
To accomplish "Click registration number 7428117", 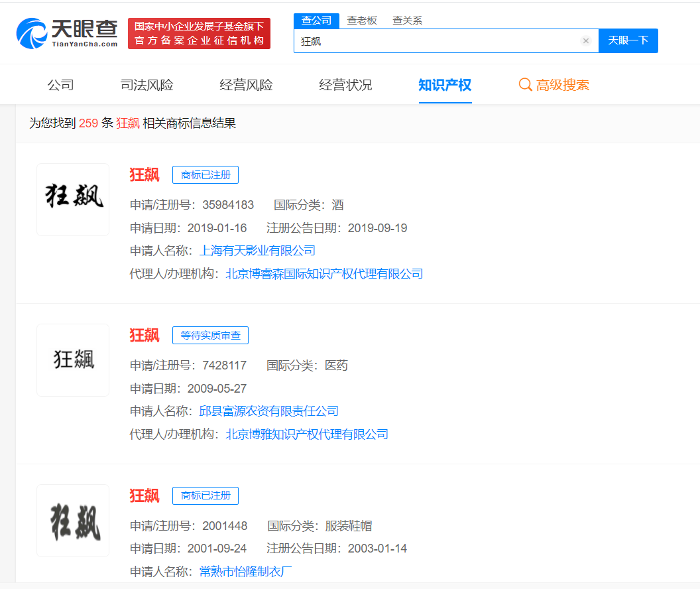I will tap(225, 365).
